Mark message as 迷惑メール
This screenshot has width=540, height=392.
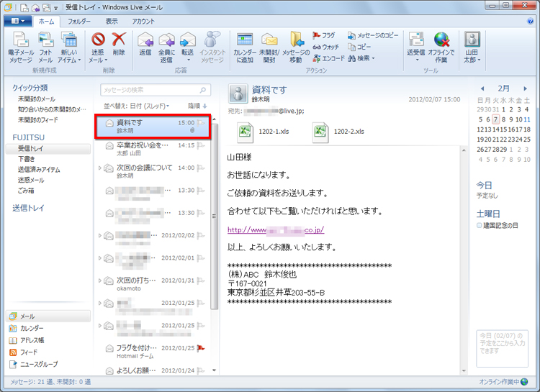pos(98,47)
